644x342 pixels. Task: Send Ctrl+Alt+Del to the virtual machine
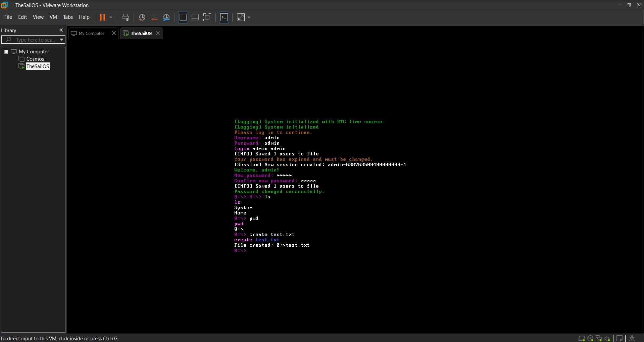(x=125, y=17)
